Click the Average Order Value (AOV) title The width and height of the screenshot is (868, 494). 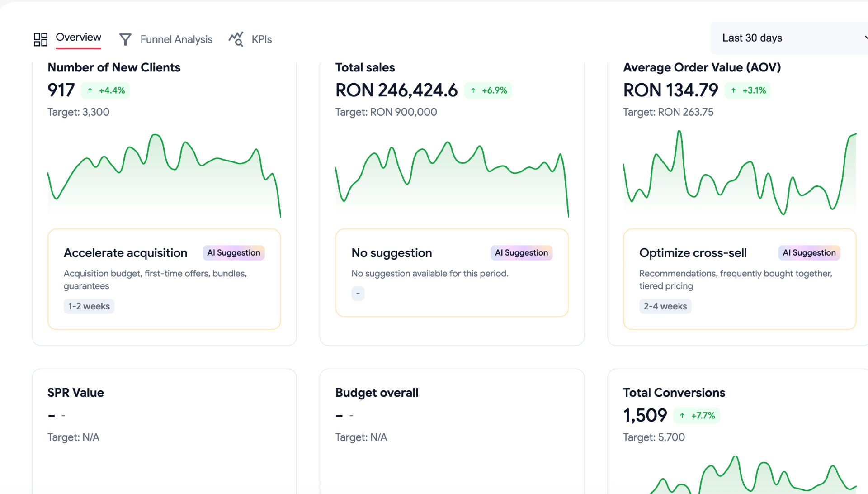702,67
